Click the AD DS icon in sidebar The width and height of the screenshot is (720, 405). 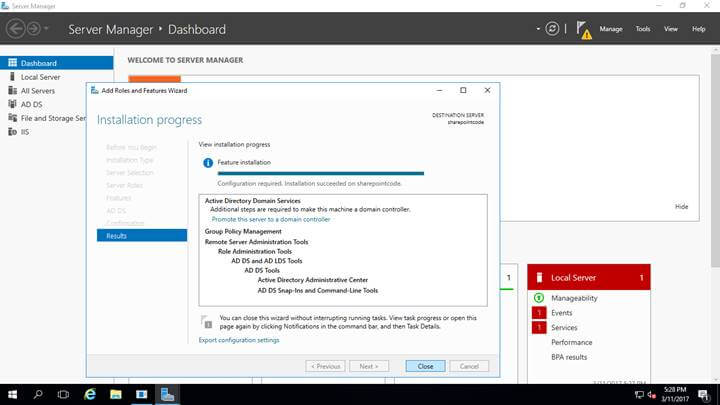(12, 104)
